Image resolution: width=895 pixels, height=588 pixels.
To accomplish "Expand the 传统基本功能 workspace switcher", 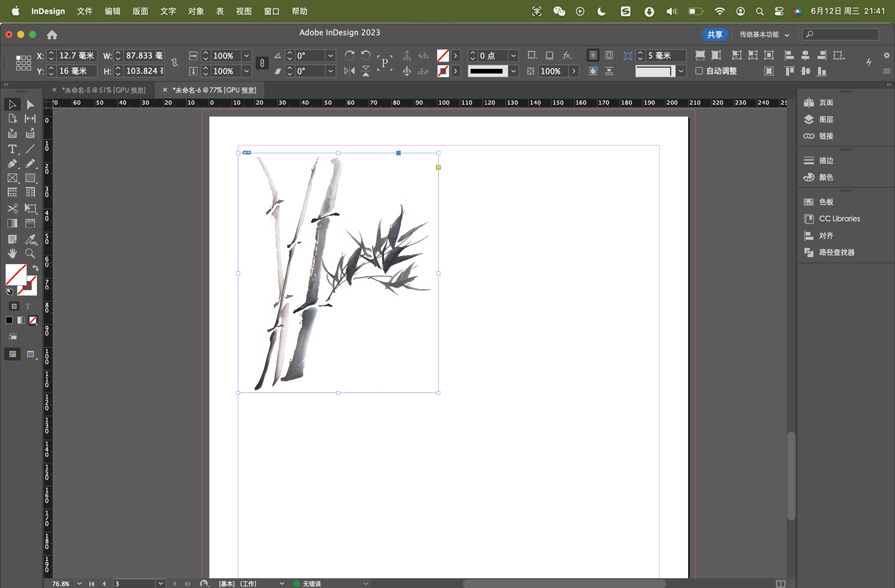I will 764,34.
